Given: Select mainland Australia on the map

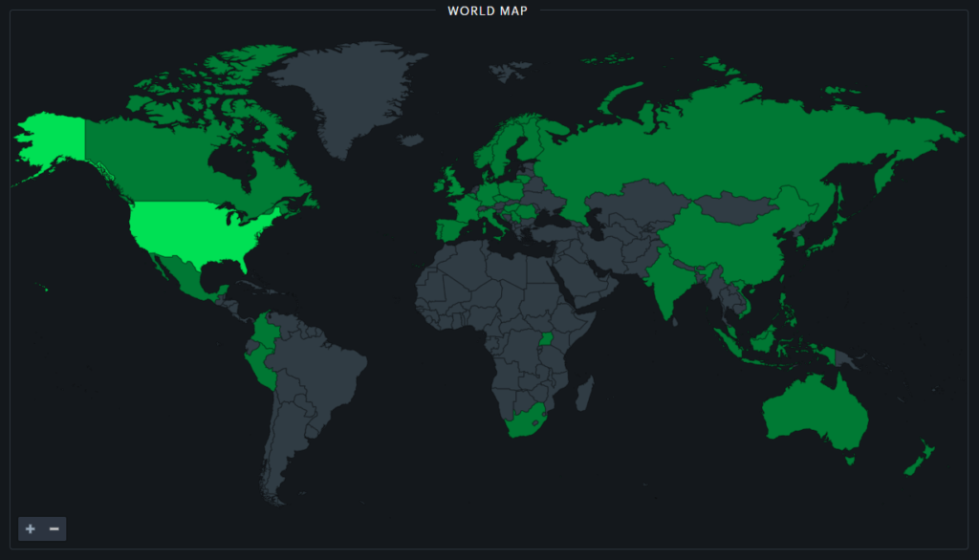Looking at the screenshot, I should (815, 412).
